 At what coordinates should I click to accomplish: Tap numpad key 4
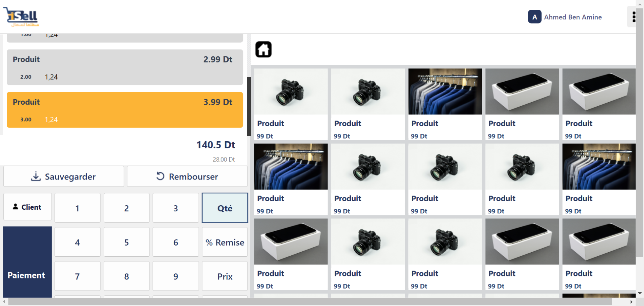[x=77, y=242]
